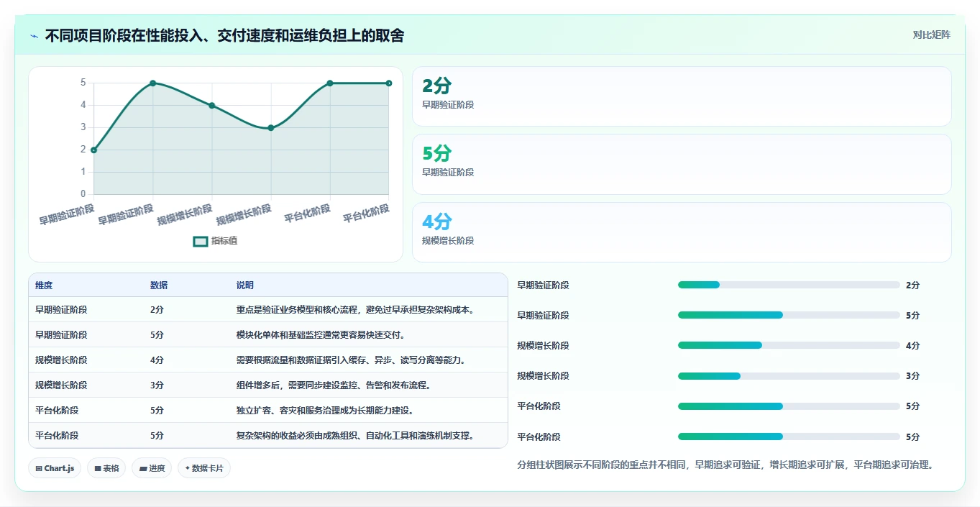The height and width of the screenshot is (507, 980).
Task: Click the 数据 table column header
Action: [x=159, y=286]
